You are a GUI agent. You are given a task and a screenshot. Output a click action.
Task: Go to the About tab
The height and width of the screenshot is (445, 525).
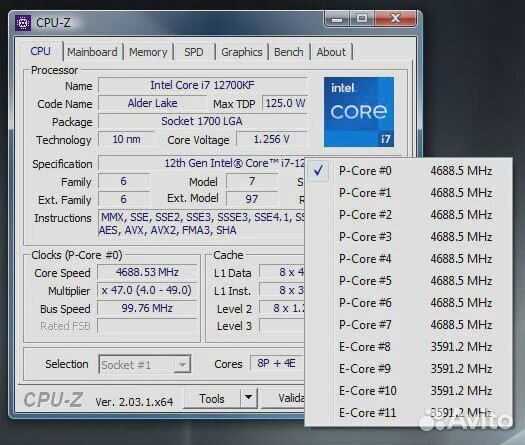[x=331, y=52]
